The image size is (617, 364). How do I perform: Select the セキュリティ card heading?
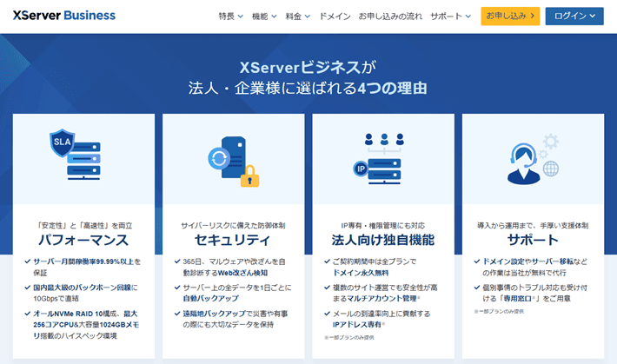[x=233, y=240]
